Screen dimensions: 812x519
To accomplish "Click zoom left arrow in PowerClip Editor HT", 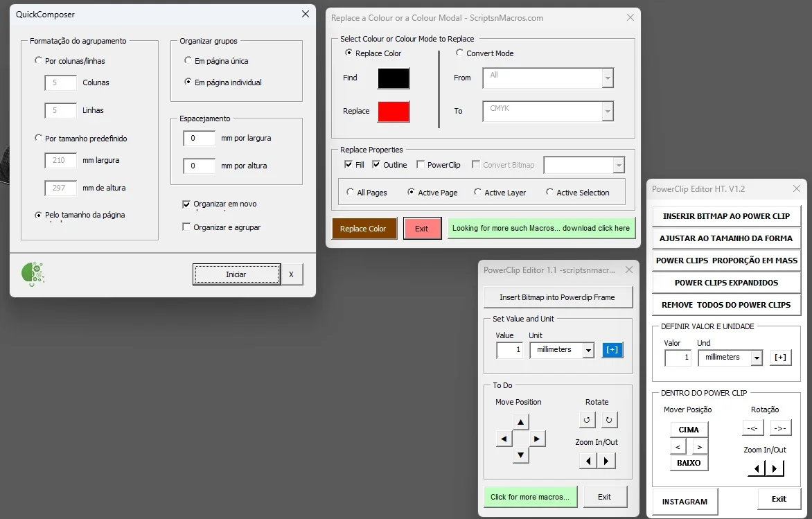I will click(x=757, y=468).
